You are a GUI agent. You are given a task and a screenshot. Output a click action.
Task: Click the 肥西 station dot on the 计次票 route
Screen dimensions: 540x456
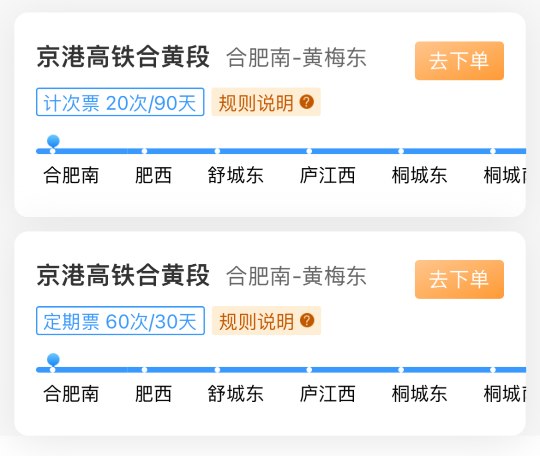tap(144, 151)
